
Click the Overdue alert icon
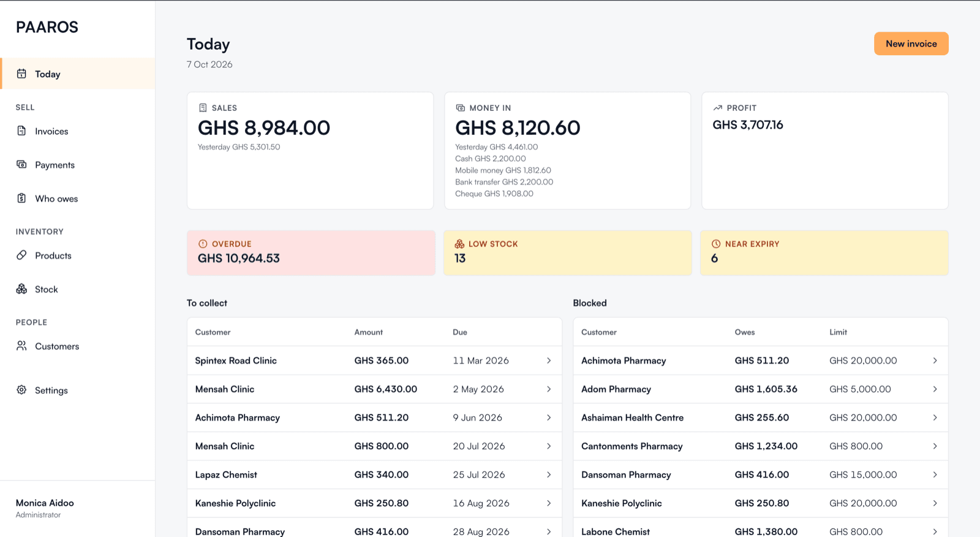203,244
